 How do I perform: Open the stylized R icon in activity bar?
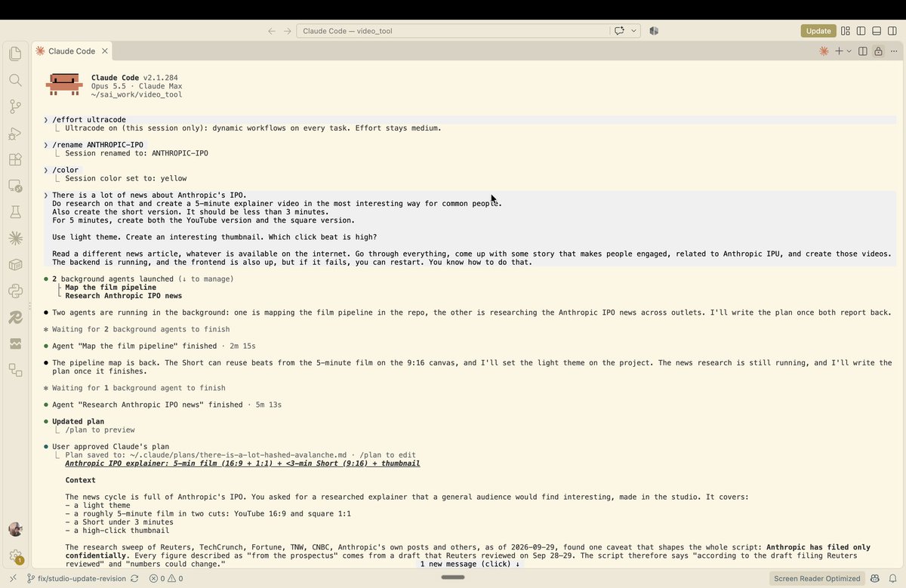[x=15, y=317]
